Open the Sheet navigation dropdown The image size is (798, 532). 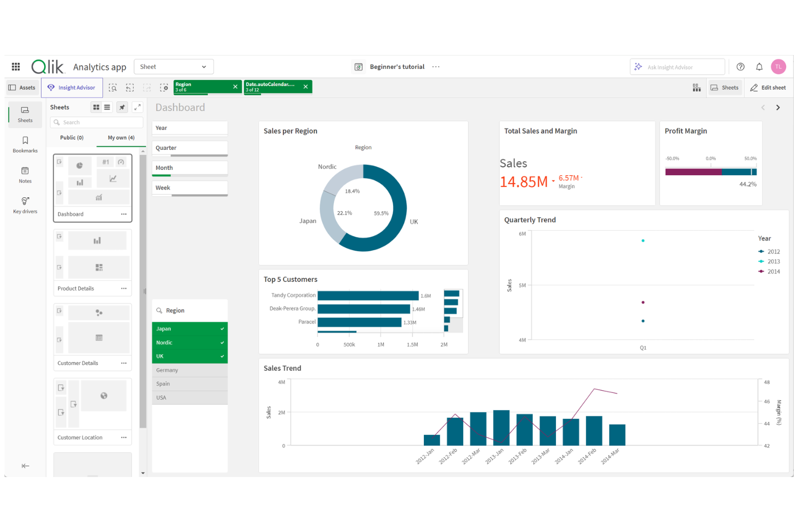173,66
